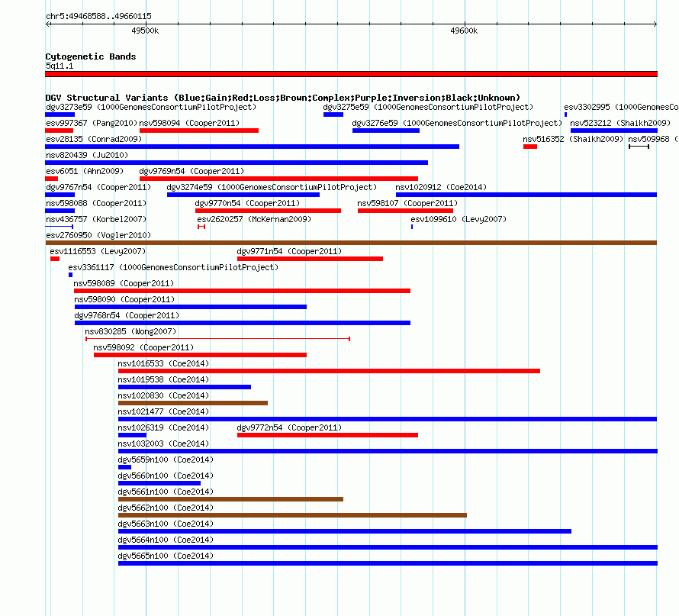Click the Cytogenetic Bands track title

tap(91, 56)
